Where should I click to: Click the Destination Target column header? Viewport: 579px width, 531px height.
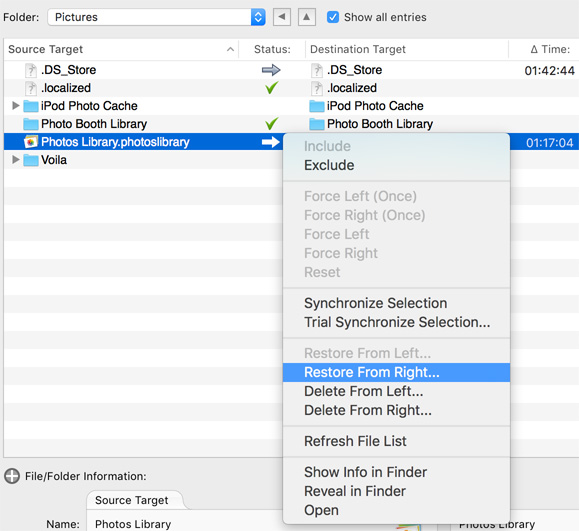point(407,49)
